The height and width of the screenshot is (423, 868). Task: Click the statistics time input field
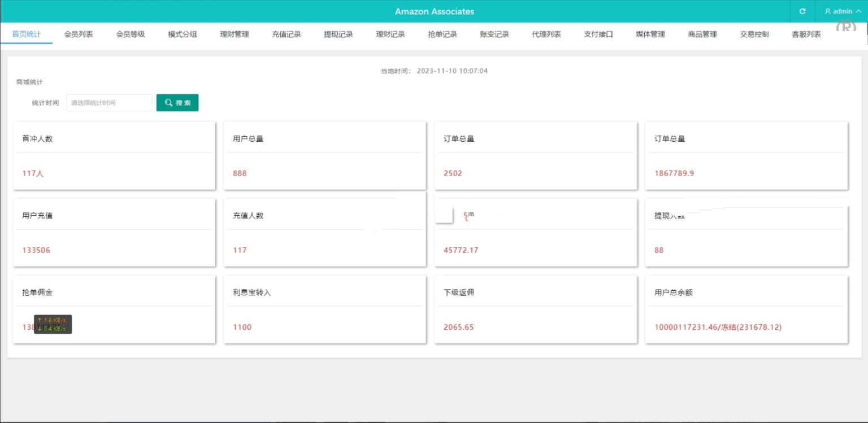click(109, 103)
